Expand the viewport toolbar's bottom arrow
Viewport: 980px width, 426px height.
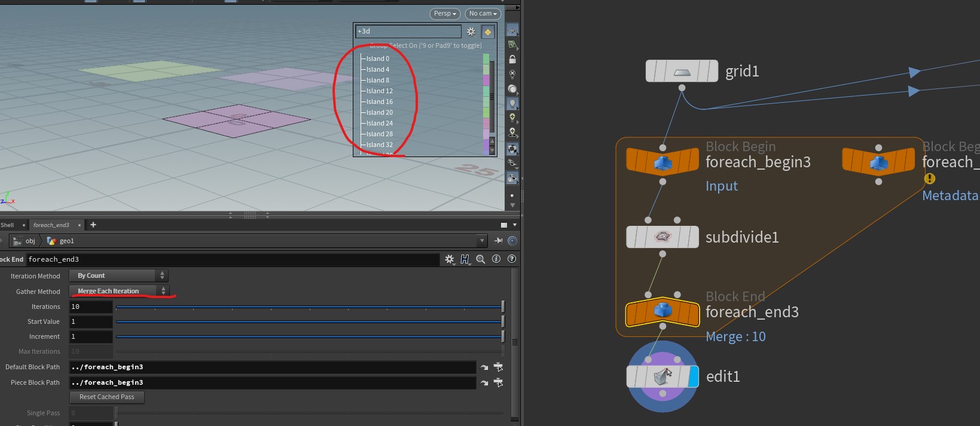click(512, 205)
